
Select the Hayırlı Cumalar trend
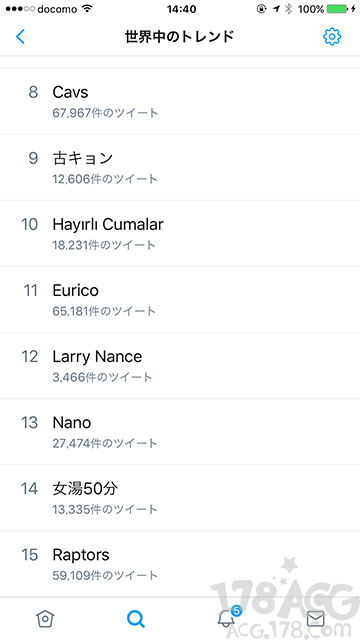(x=180, y=233)
